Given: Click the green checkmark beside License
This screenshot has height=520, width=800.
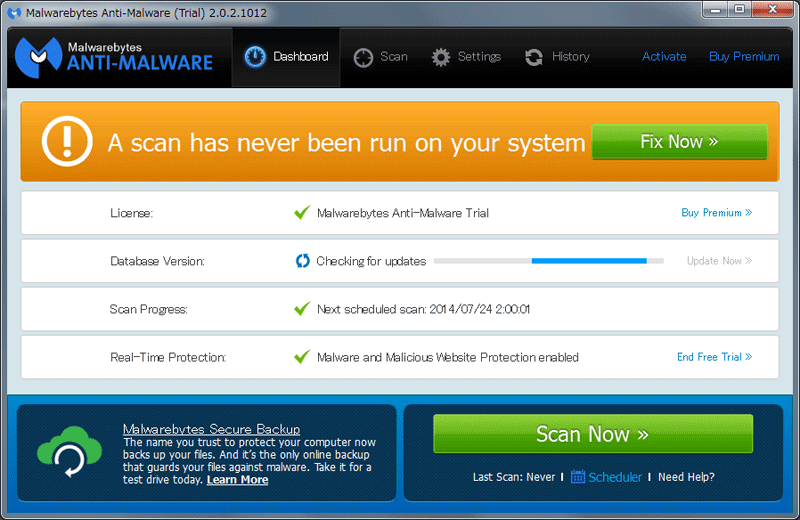Looking at the screenshot, I should click(x=302, y=212).
